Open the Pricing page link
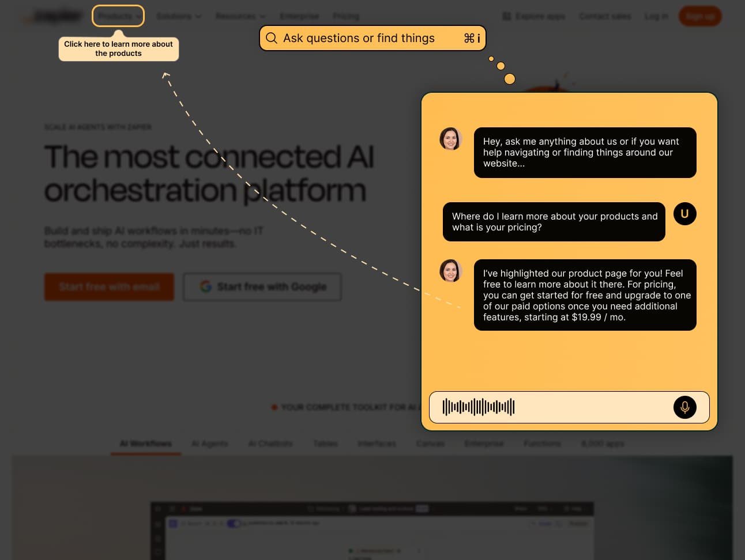This screenshot has height=560, width=745. [x=346, y=16]
